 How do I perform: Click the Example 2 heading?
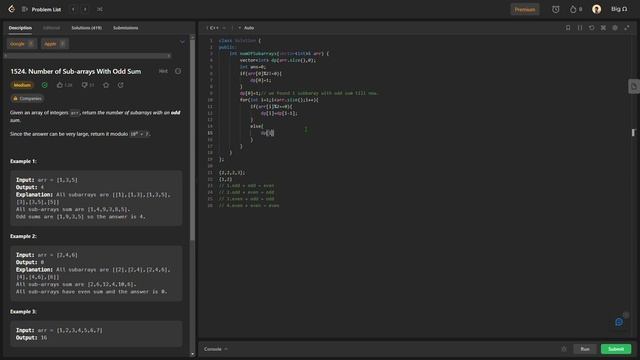pos(23,236)
